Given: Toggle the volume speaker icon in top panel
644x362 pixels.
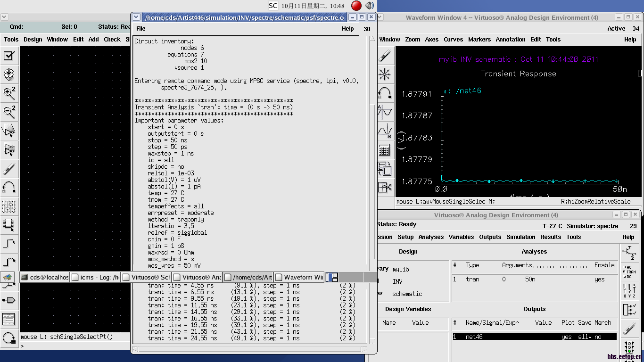Looking at the screenshot, I should [370, 6].
